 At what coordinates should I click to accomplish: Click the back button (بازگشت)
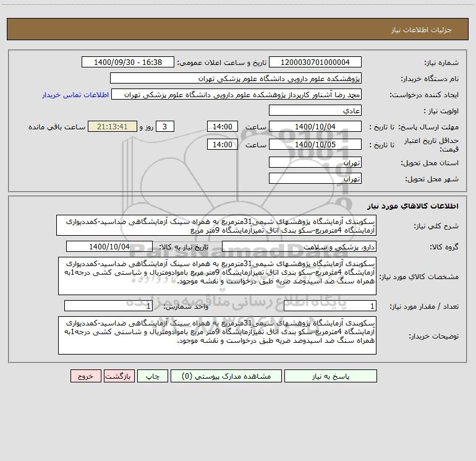(119, 376)
